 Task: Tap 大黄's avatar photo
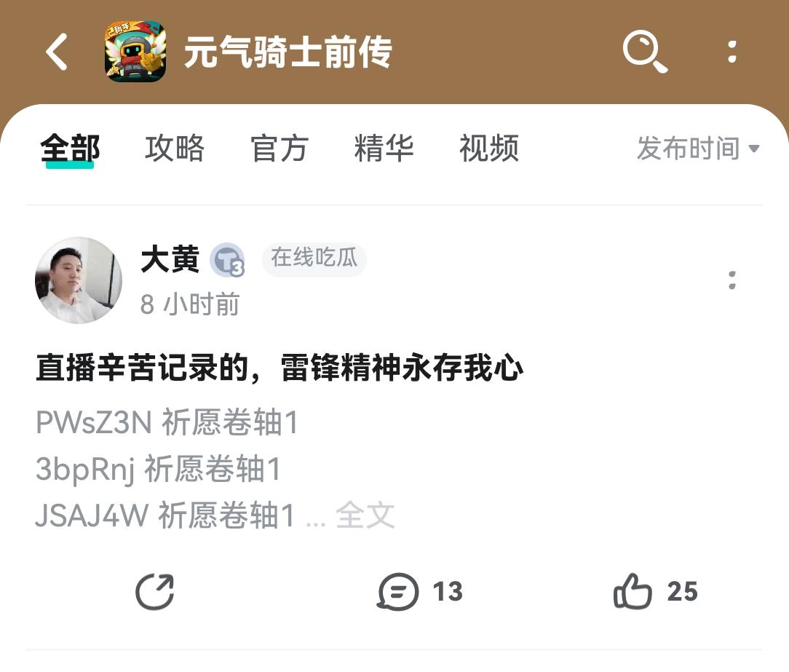[79, 280]
